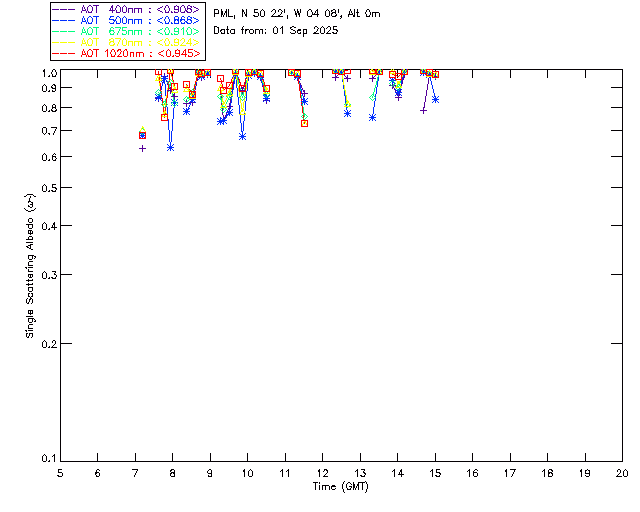Click the Single Scattering Albedo axis label
The width and height of the screenshot is (640, 512).
31,266
